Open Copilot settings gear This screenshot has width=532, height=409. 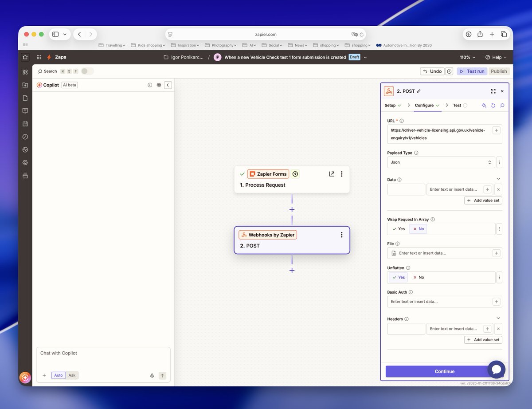click(x=159, y=85)
